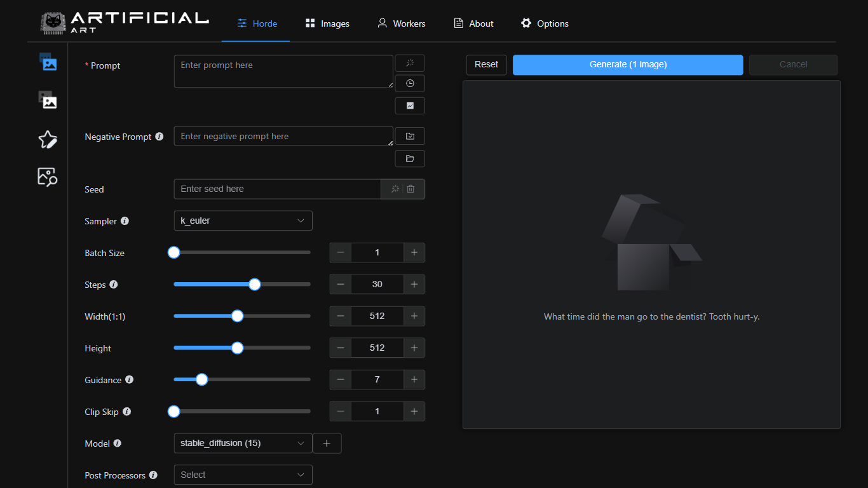Click the folder-check icon beside Negative Prompt
This screenshot has width=868, height=488.
click(410, 136)
